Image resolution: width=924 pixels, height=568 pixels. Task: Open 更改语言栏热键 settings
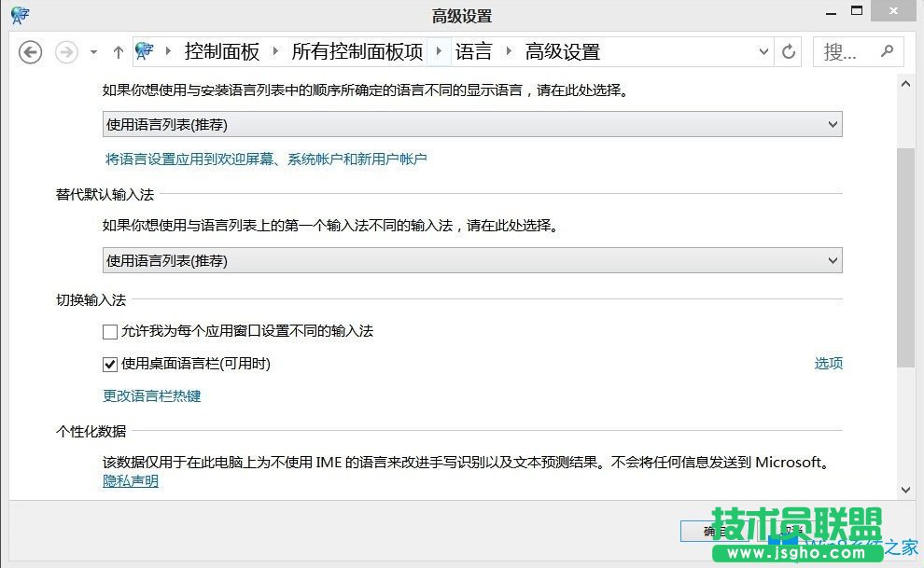(x=151, y=395)
